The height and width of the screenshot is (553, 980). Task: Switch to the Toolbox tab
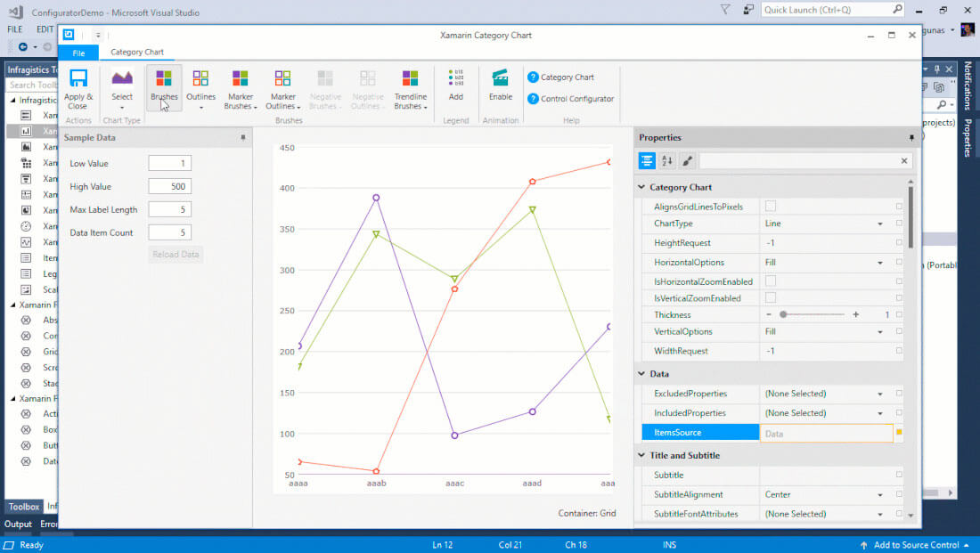(24, 507)
